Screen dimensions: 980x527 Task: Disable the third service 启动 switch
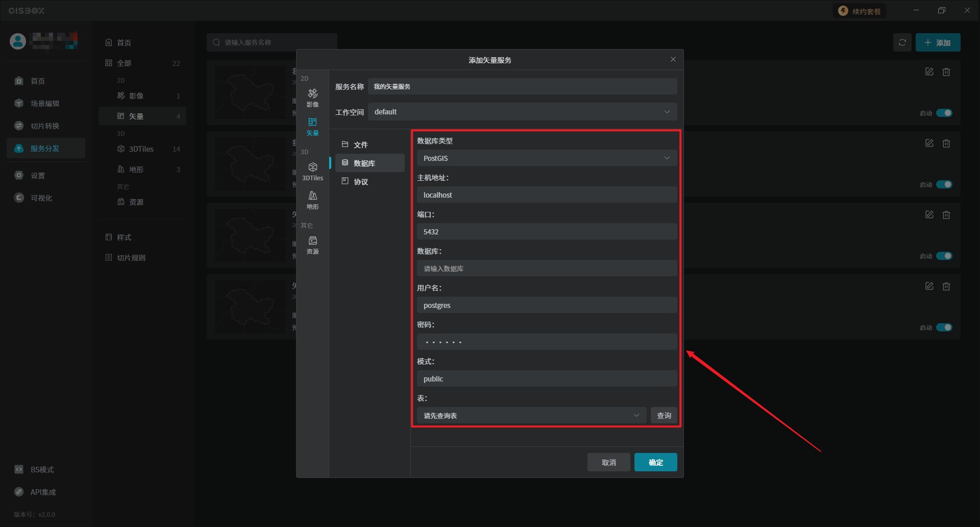point(944,256)
